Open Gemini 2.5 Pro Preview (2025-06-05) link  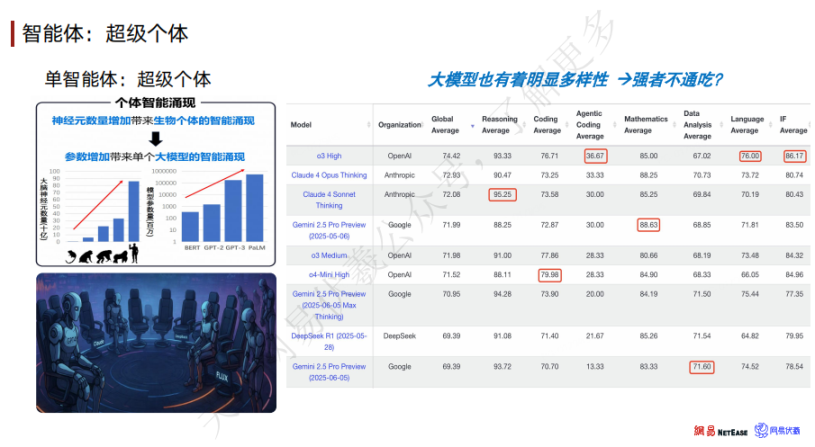(329, 372)
